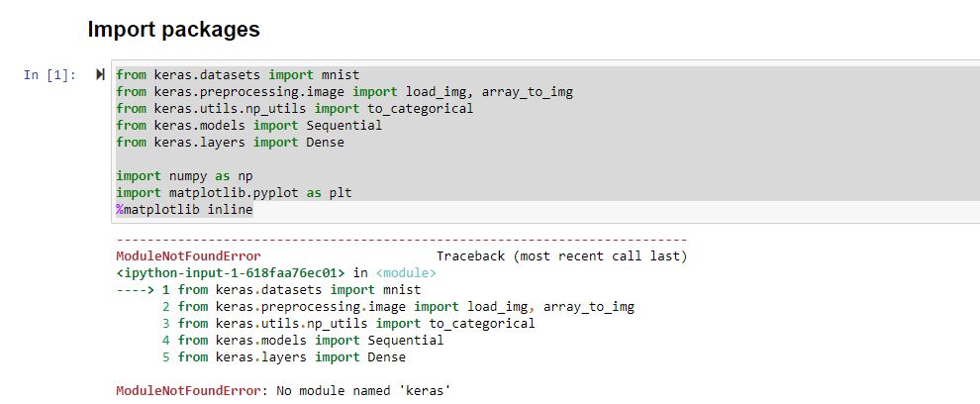Click traceback line 4 importing Sequential
The height and width of the screenshot is (404, 980).
click(x=303, y=341)
